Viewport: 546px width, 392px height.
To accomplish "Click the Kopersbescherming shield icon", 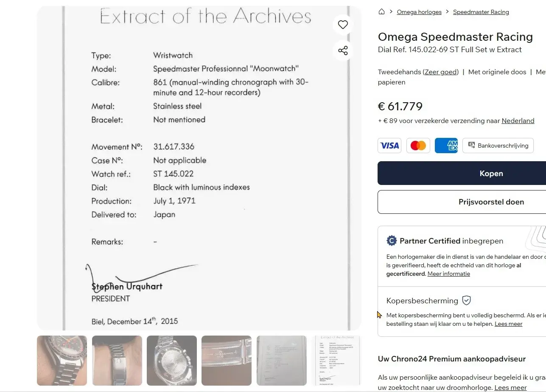I will point(466,300).
